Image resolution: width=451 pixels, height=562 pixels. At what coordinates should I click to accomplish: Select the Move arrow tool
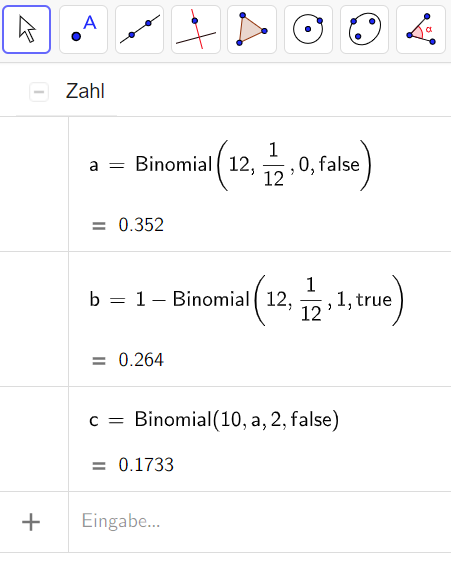[x=27, y=30]
